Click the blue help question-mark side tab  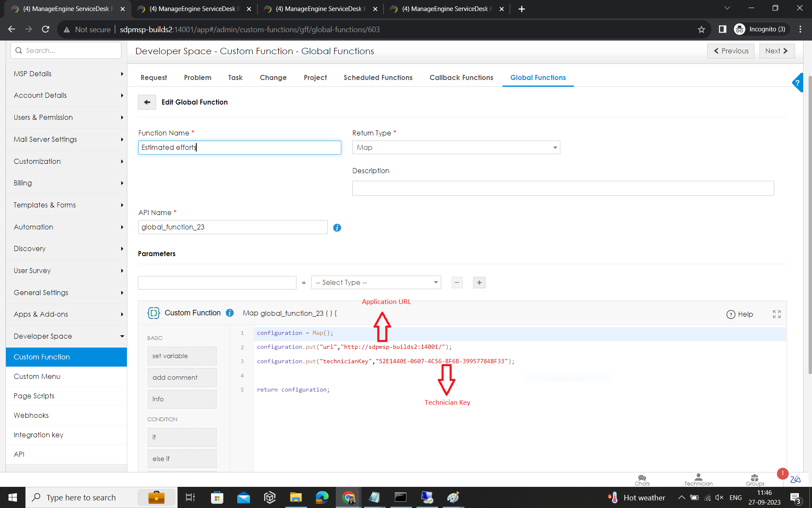pos(798,83)
